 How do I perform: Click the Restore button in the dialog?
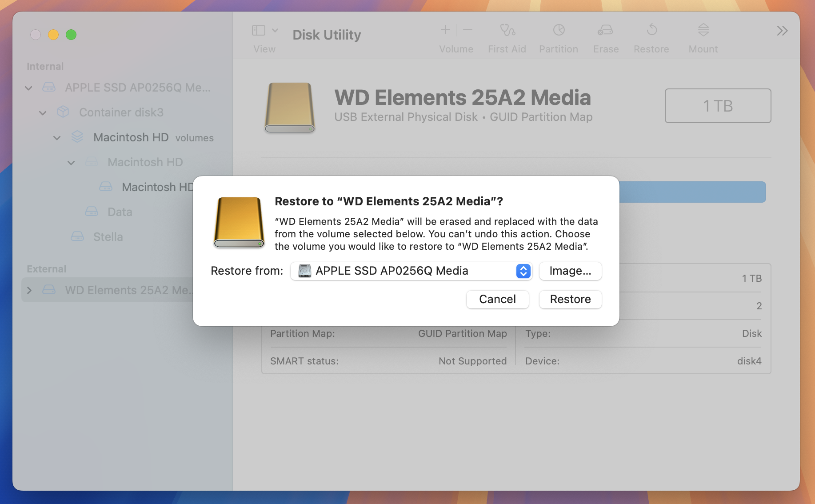pos(570,299)
